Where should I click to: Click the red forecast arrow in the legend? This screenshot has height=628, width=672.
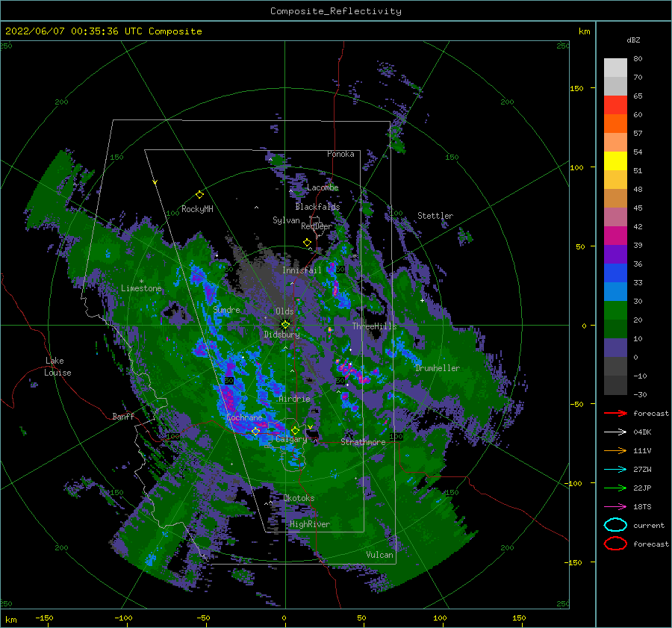tap(615, 413)
